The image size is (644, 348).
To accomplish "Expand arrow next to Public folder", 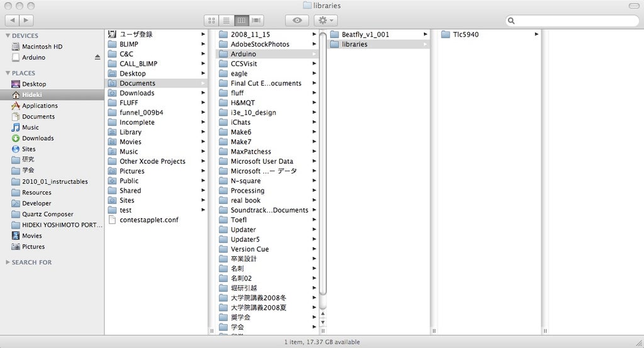I will [x=203, y=181].
